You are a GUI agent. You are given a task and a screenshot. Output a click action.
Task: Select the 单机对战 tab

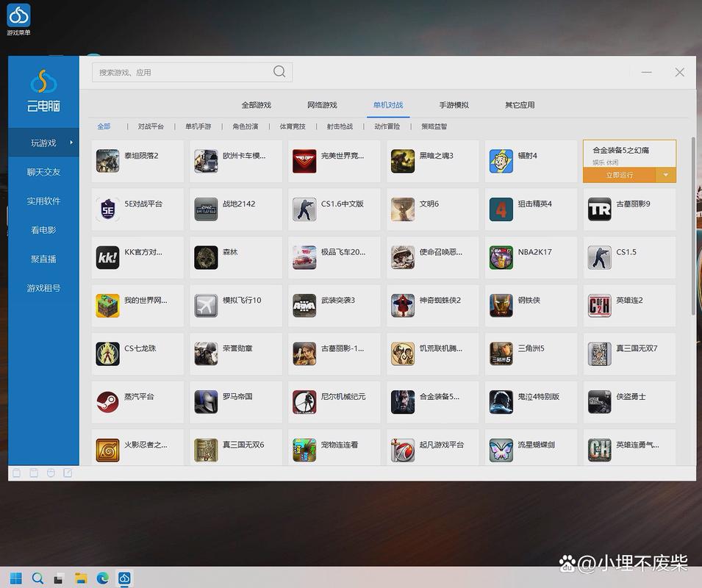(388, 105)
